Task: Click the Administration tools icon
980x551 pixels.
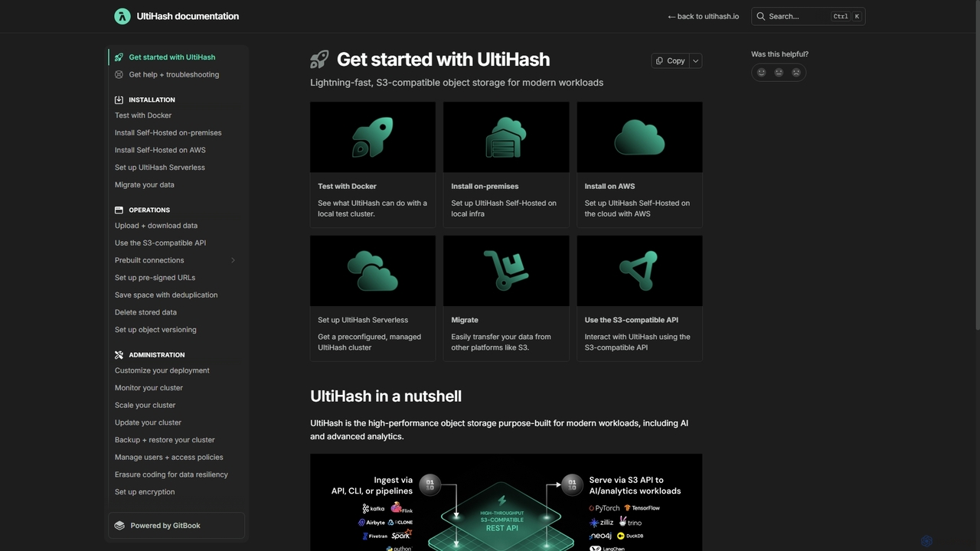Action: click(119, 355)
